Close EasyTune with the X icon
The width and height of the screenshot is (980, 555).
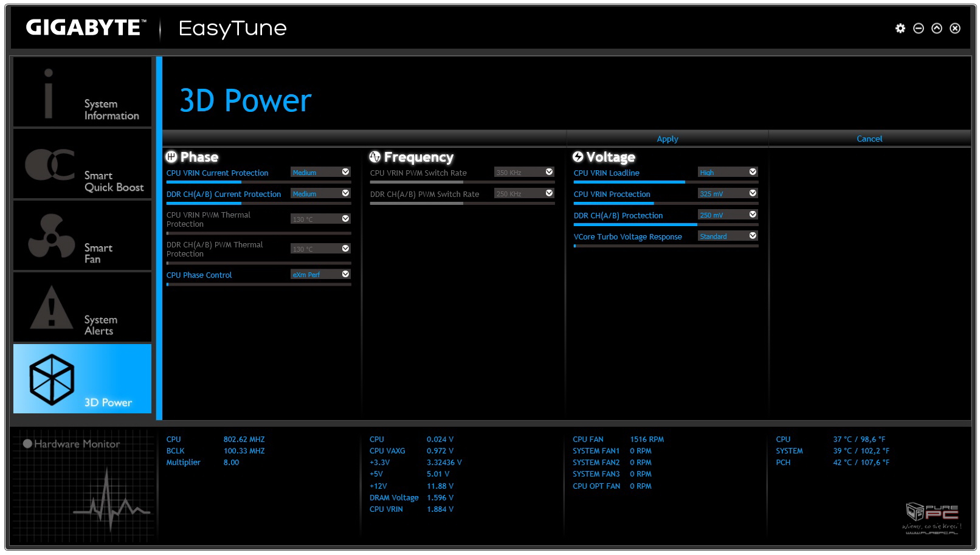[955, 29]
